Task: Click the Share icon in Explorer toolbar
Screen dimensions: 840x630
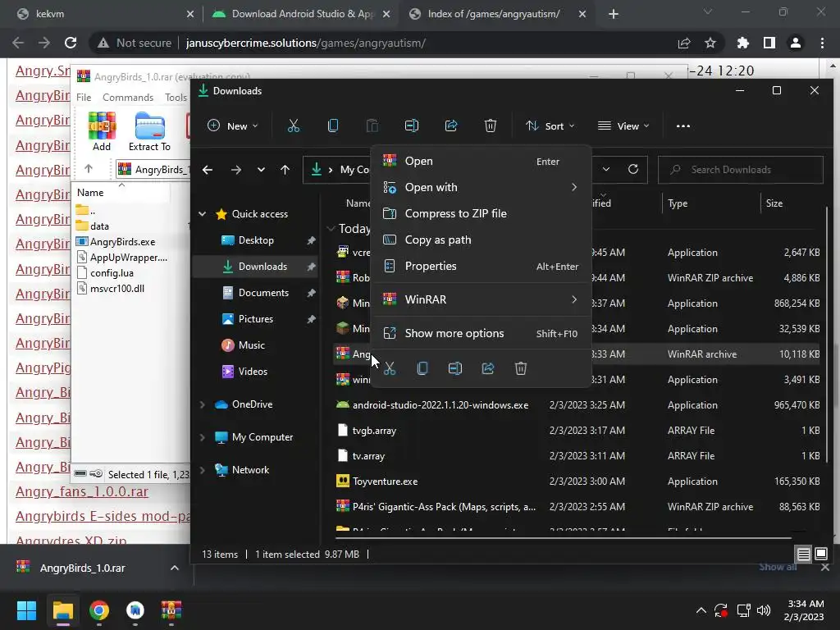Action: (451, 126)
